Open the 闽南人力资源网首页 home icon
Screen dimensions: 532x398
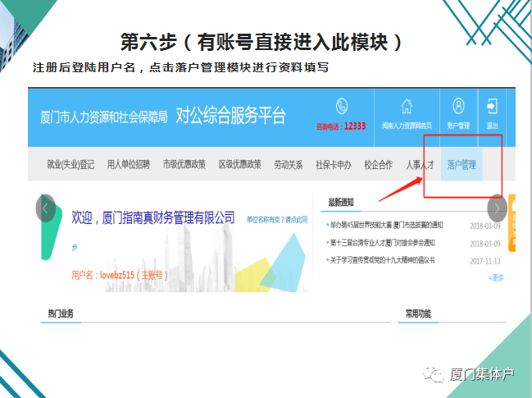click(x=407, y=107)
